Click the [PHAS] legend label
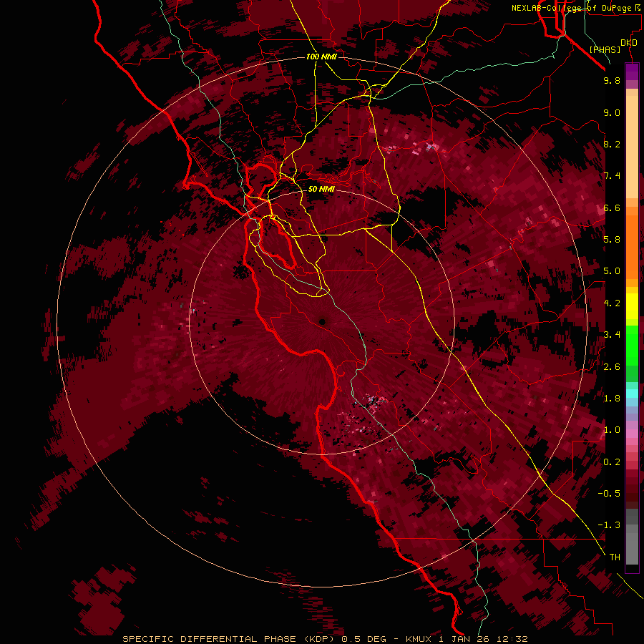644x644 pixels. click(x=605, y=49)
